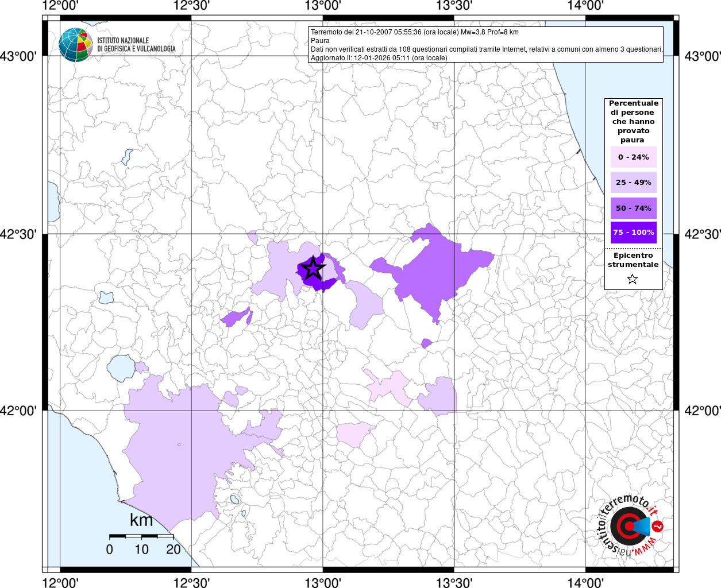Click the 0 - 24% legend color swatch
This screenshot has height=588, width=721.
tap(634, 157)
